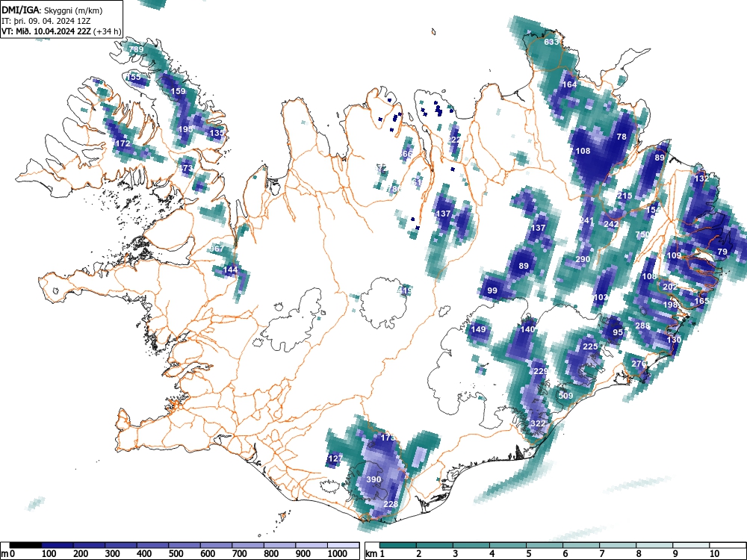The height and width of the screenshot is (560, 747).
Task: Click the 390 value in south Iceland
Action: click(x=373, y=479)
